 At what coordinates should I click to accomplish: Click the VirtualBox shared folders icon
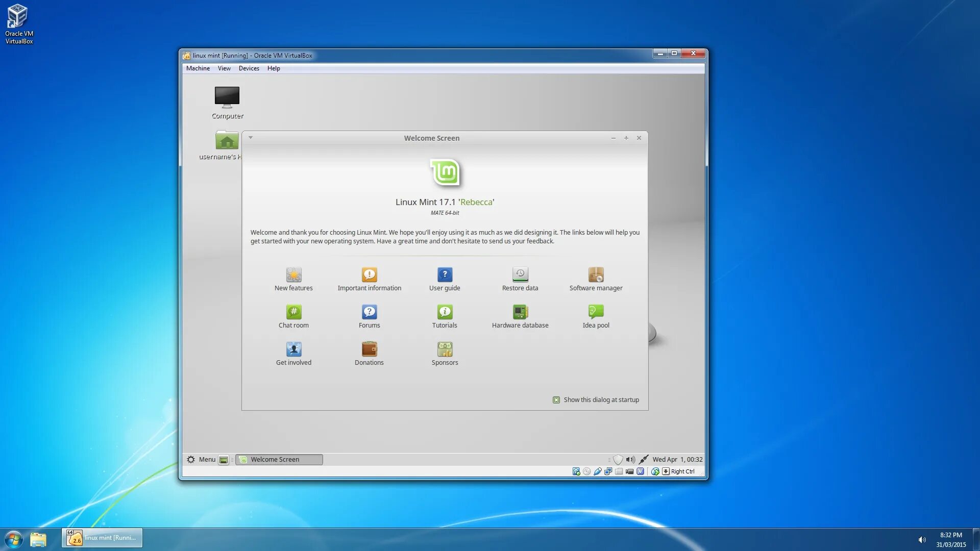coord(619,471)
